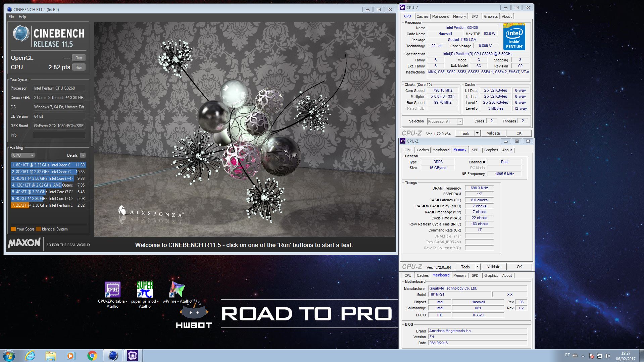Screen dimensions: 644x362
Task: Click the taskbar clock 19:27
Action: [x=626, y=353]
